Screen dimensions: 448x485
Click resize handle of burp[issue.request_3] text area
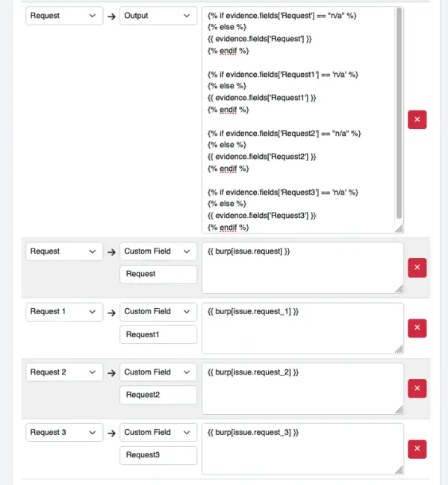pyautogui.click(x=399, y=469)
